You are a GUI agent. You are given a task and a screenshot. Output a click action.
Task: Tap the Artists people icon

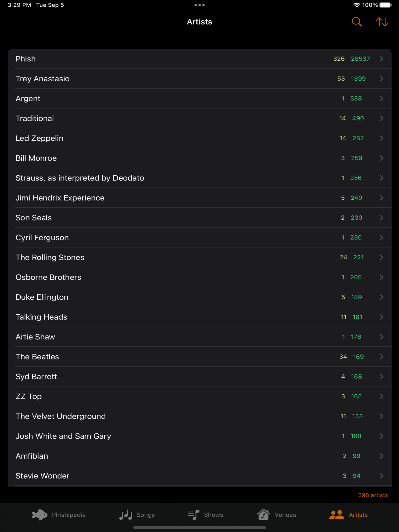pos(336,515)
